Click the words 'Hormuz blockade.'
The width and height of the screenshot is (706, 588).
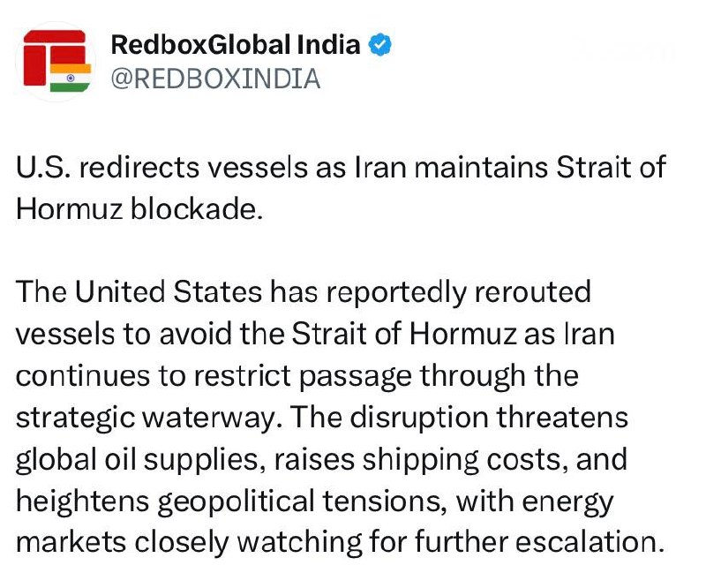139,209
